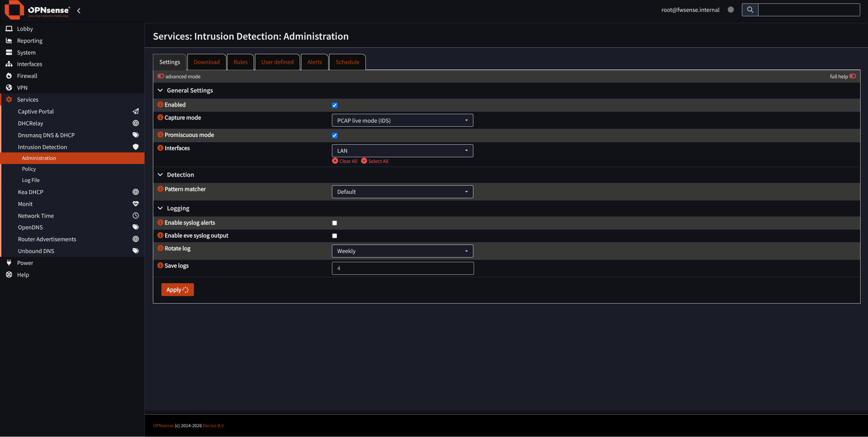The height and width of the screenshot is (437, 868).
Task: Click the Kea DHCP target icon
Action: pos(136,192)
